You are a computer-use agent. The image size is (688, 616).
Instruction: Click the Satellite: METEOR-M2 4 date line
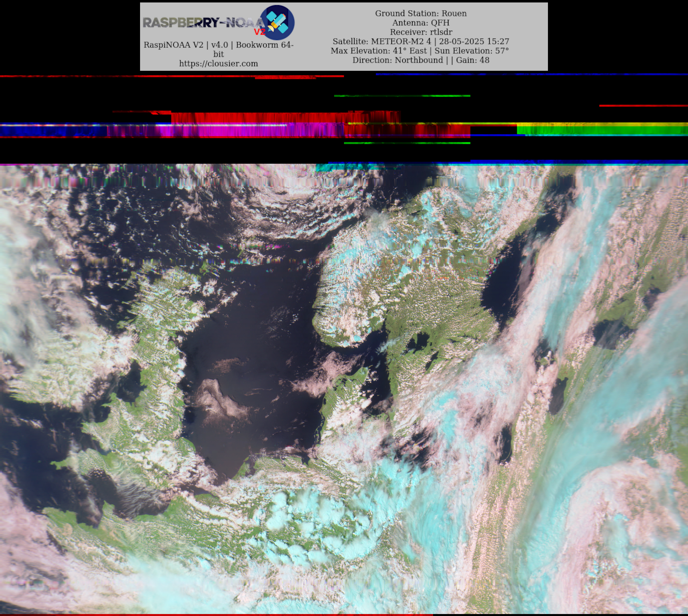(421, 41)
